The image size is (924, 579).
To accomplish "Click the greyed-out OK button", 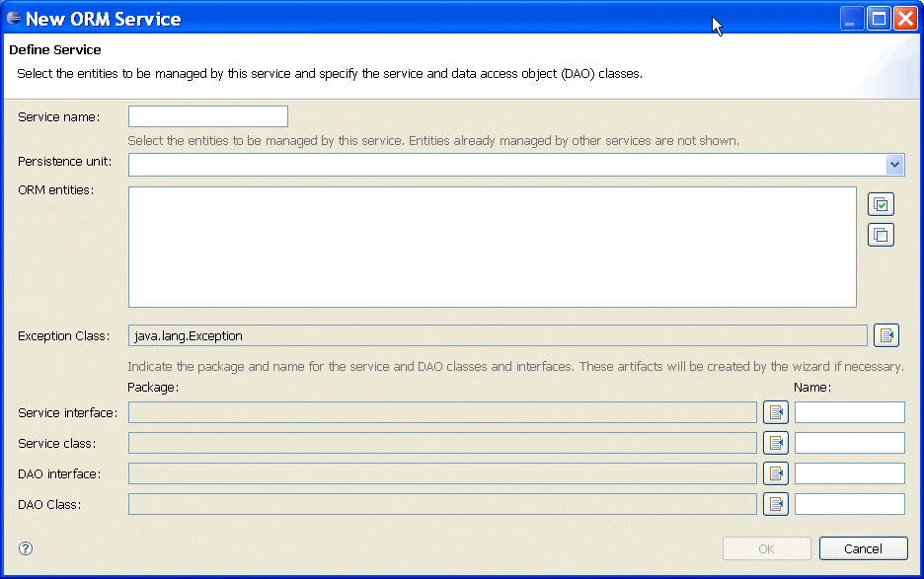I will click(x=767, y=548).
